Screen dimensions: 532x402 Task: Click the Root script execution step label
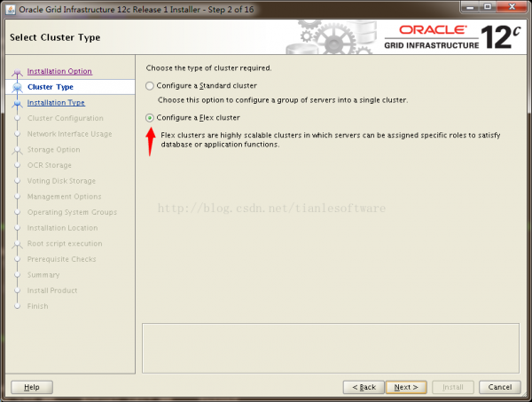65,243
